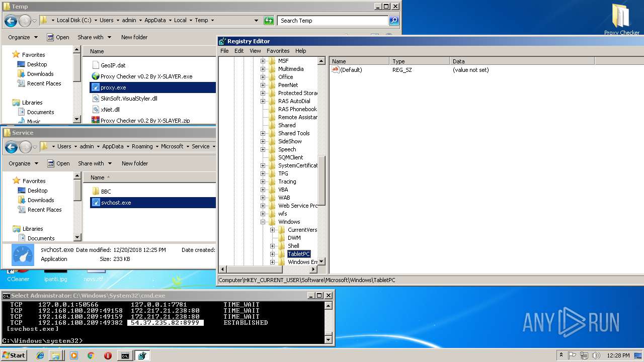
Task: Click Refresh button in Temp address bar
Action: [x=269, y=21]
